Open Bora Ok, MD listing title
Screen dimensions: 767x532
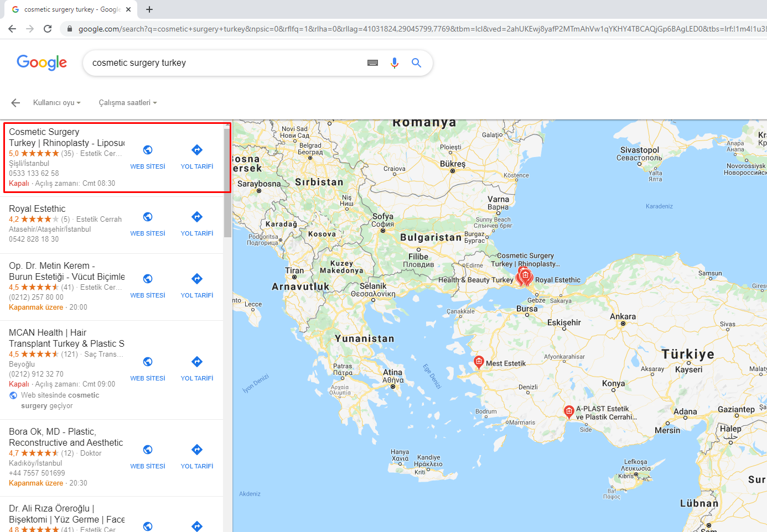[x=66, y=437]
